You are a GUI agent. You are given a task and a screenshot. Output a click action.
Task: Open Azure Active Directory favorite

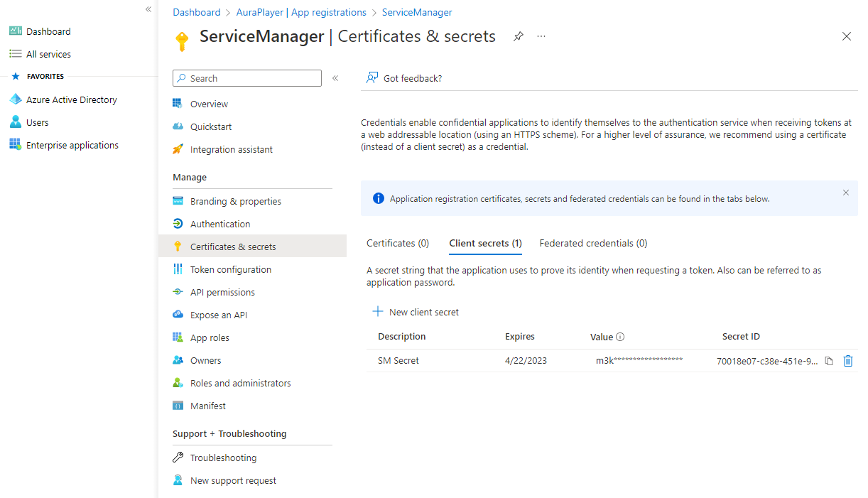(71, 100)
